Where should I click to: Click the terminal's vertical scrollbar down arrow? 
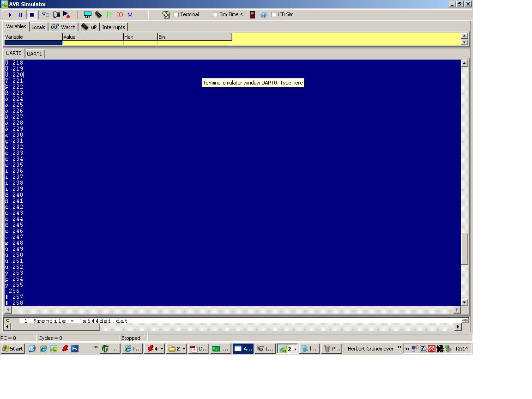click(464, 302)
